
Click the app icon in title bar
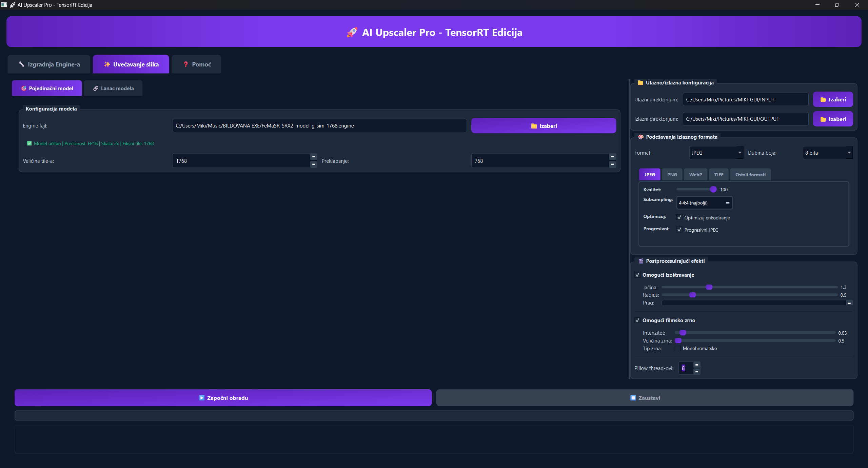[x=4, y=5]
